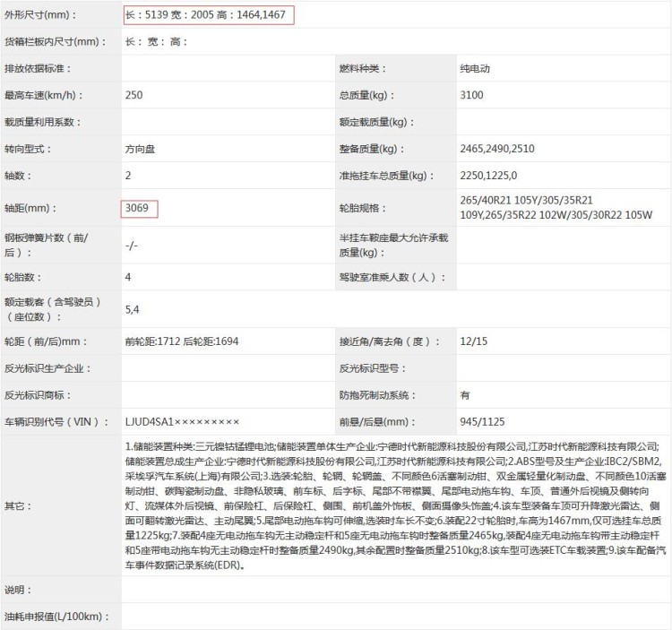672x630 pixels.
Task: Select the seating value 5,4
Action: tap(132, 309)
